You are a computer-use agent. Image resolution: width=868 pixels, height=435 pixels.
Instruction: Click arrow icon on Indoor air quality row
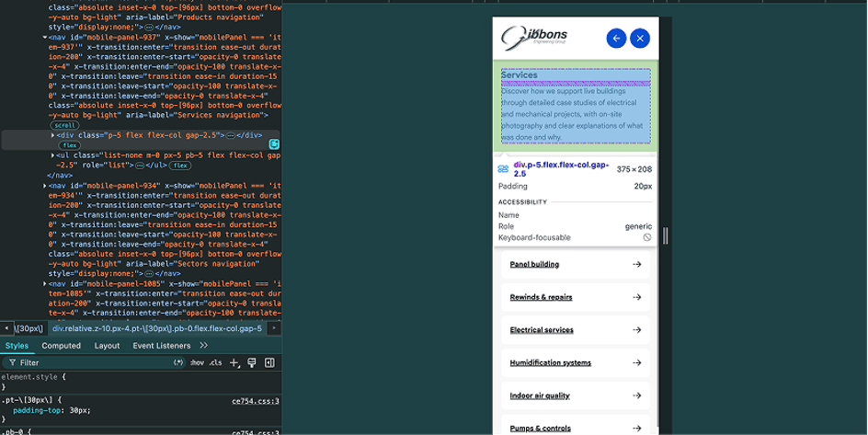click(x=636, y=395)
